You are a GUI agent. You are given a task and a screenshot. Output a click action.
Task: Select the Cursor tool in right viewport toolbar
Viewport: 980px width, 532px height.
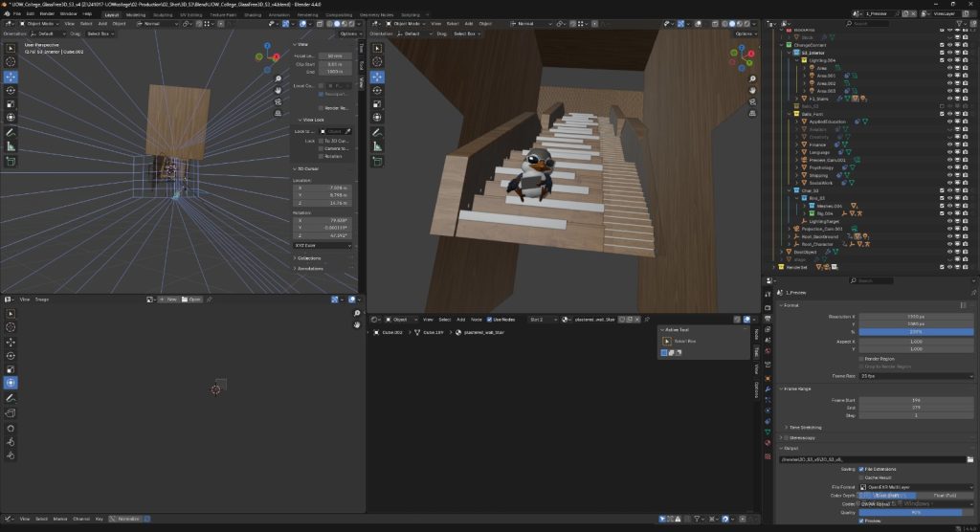377,61
